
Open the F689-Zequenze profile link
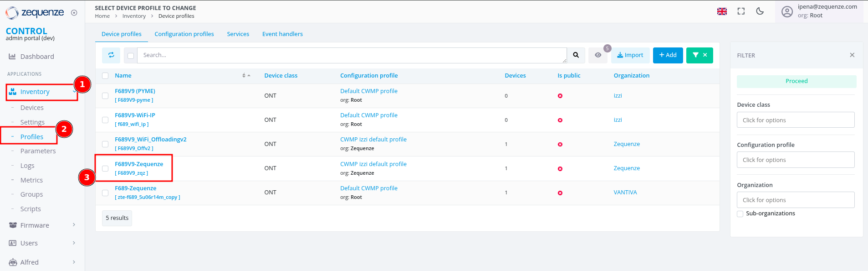[x=135, y=188]
